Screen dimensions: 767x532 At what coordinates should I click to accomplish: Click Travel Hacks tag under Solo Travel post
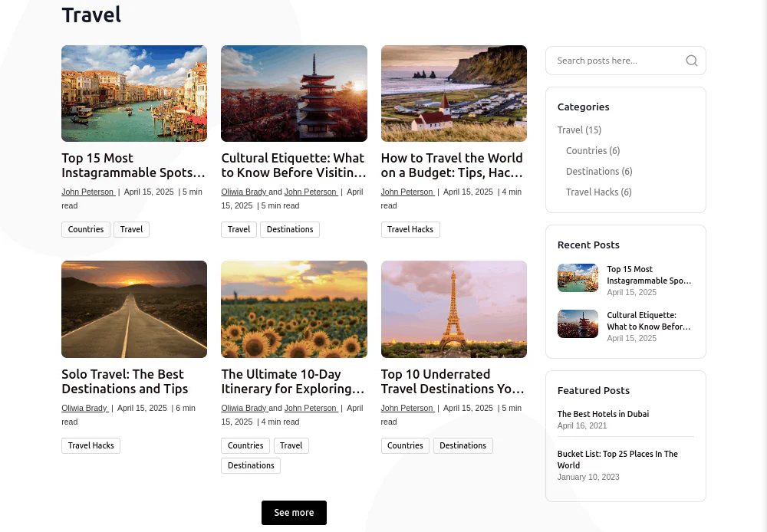click(91, 445)
